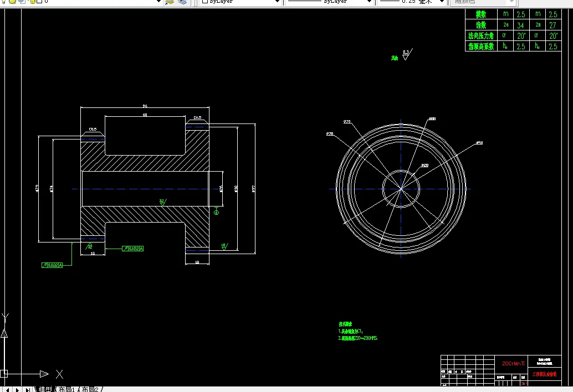573x392 pixels.
Task: Click the 法向压力角 table cell
Action: click(481, 35)
